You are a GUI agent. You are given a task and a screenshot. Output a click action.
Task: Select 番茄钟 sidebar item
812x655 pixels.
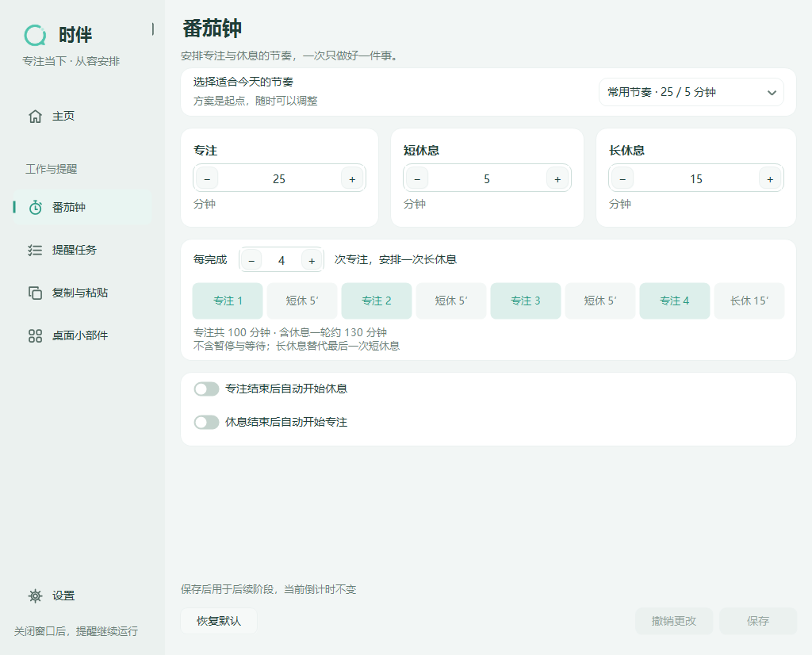click(82, 208)
